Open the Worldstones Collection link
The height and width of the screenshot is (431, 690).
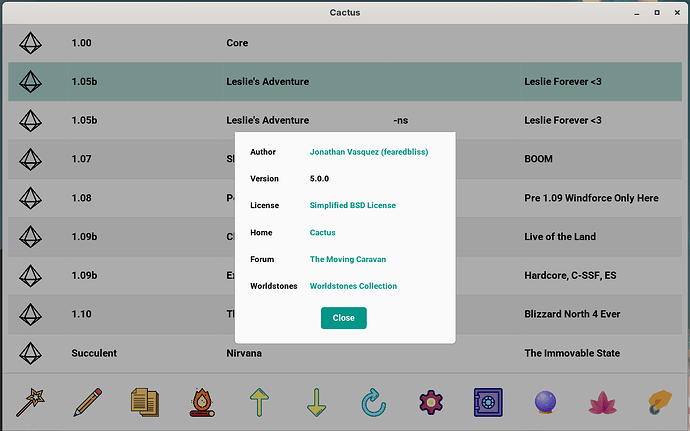[x=353, y=286]
